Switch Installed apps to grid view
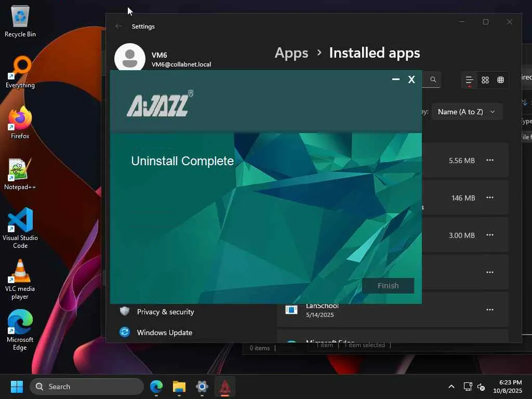The width and height of the screenshot is (532, 399). (x=485, y=80)
